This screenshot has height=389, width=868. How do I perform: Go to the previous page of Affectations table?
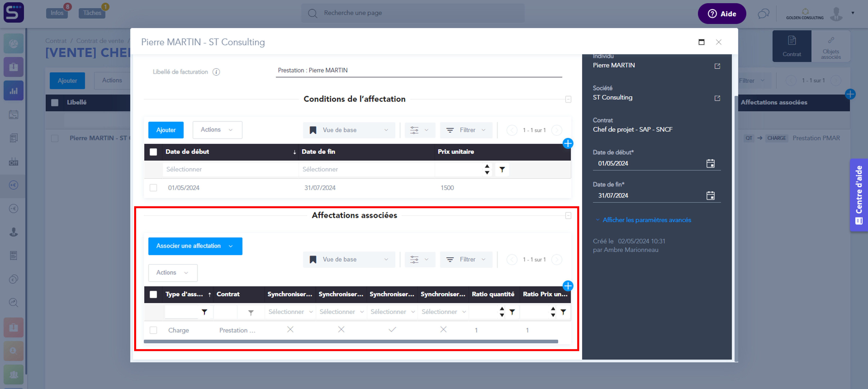click(x=512, y=260)
